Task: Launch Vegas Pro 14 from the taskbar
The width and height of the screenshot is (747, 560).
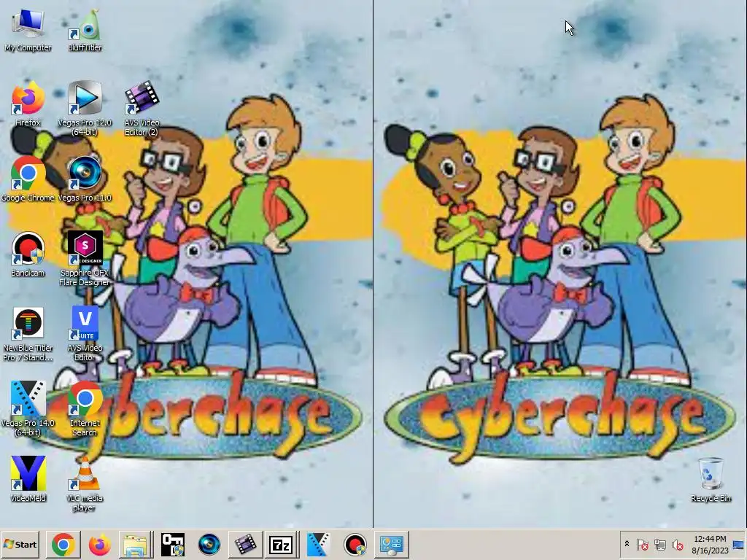Action: [318, 544]
